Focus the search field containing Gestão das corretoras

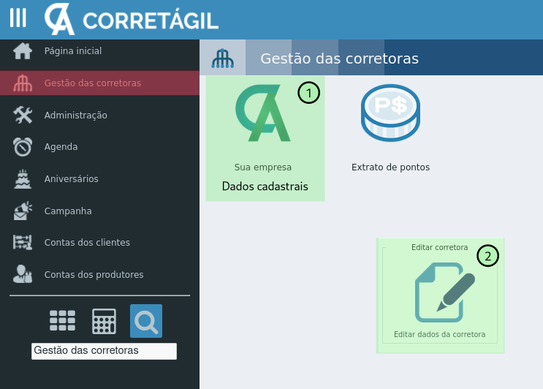104,351
